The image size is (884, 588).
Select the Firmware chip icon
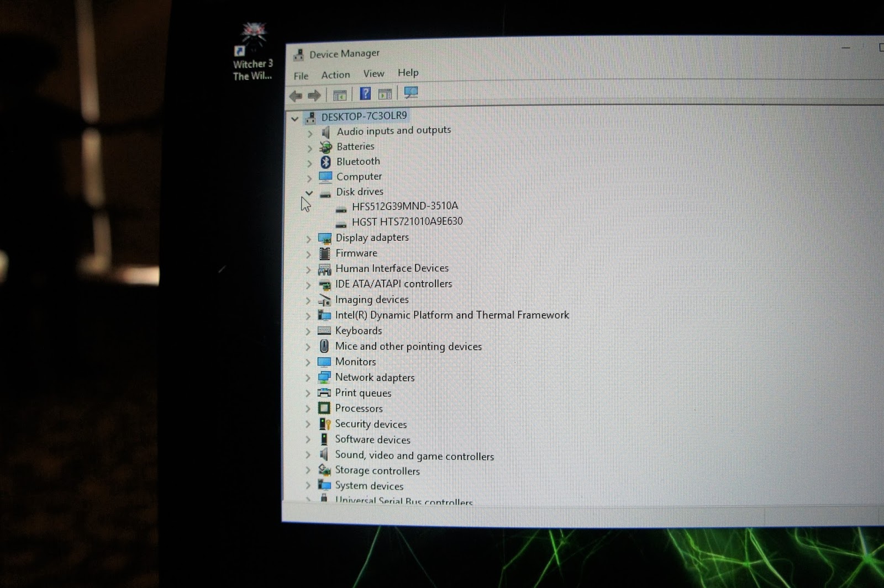[325, 254]
